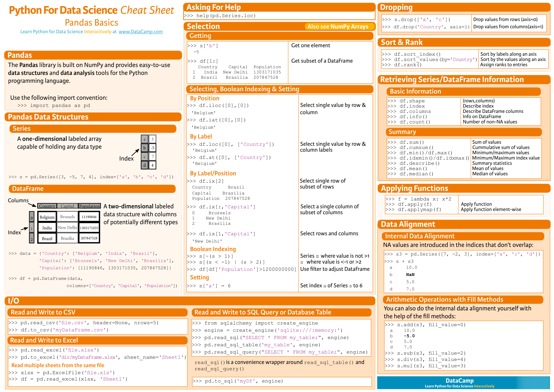The height and width of the screenshot is (392, 554).
Task: Click the Data Alignment section header
Action: click(408, 224)
